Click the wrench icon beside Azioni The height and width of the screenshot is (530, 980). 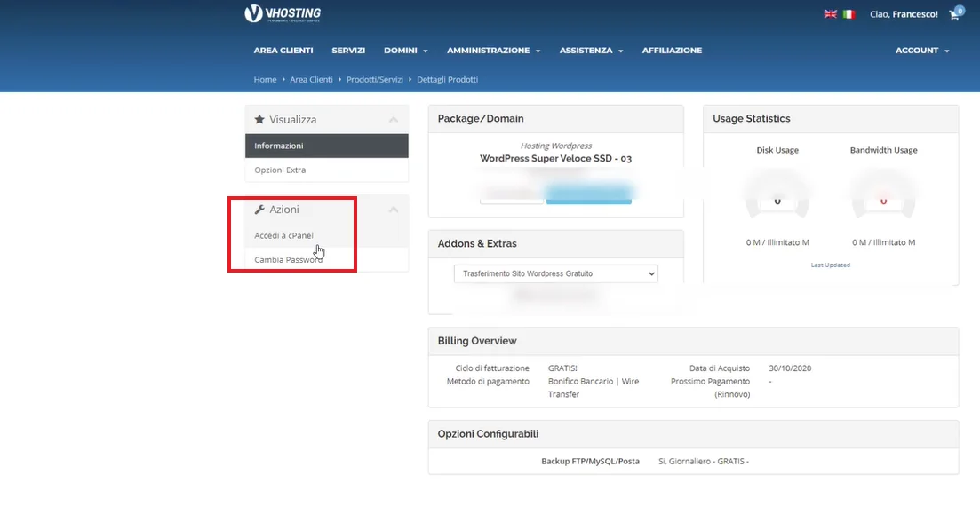point(259,210)
